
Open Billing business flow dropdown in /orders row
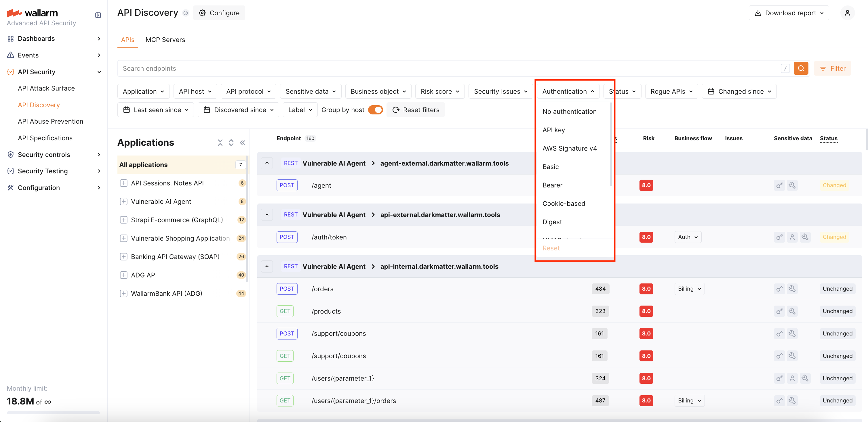click(689, 289)
